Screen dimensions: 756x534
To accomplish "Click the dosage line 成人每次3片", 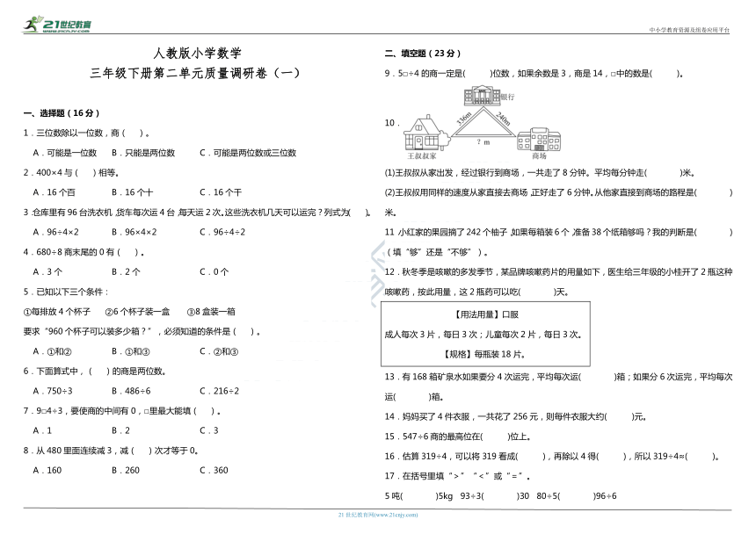I will pos(483,335).
